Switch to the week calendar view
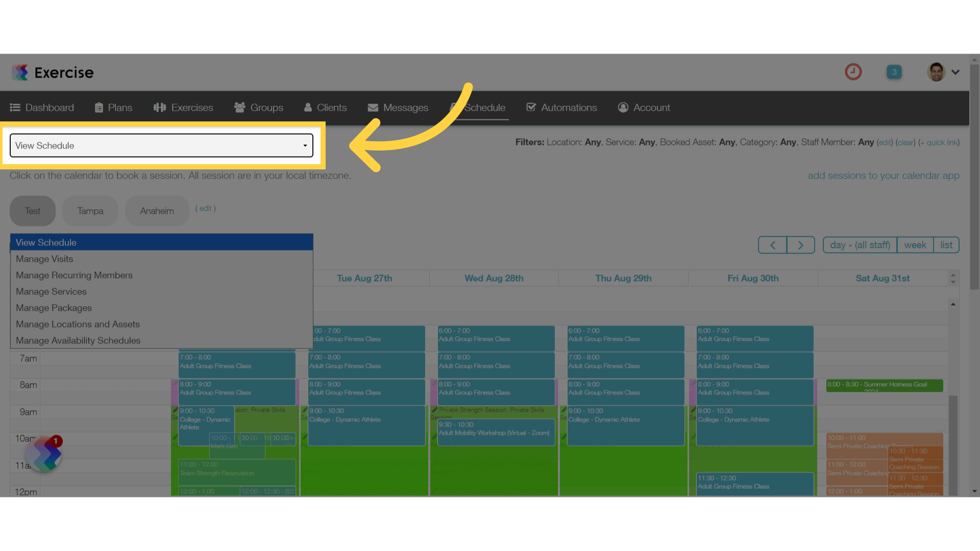Viewport: 980px width, 551px height. pos(915,245)
